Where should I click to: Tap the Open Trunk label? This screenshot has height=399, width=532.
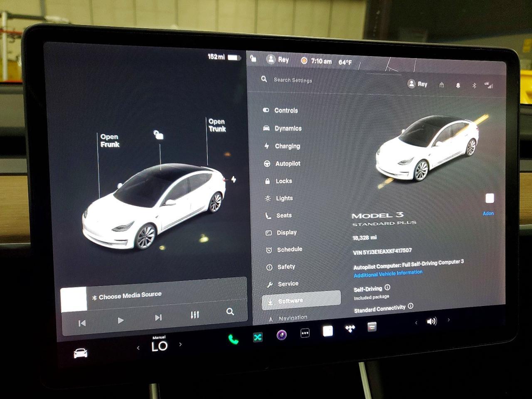217,125
